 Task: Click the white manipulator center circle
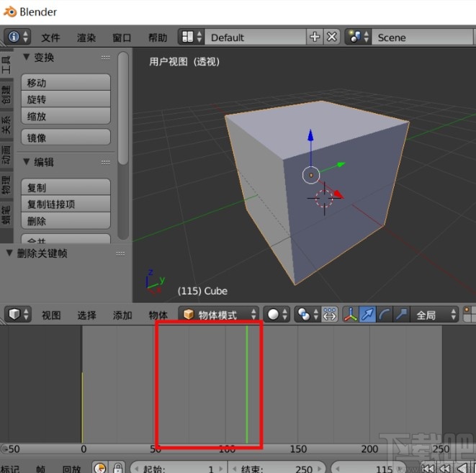pyautogui.click(x=311, y=175)
